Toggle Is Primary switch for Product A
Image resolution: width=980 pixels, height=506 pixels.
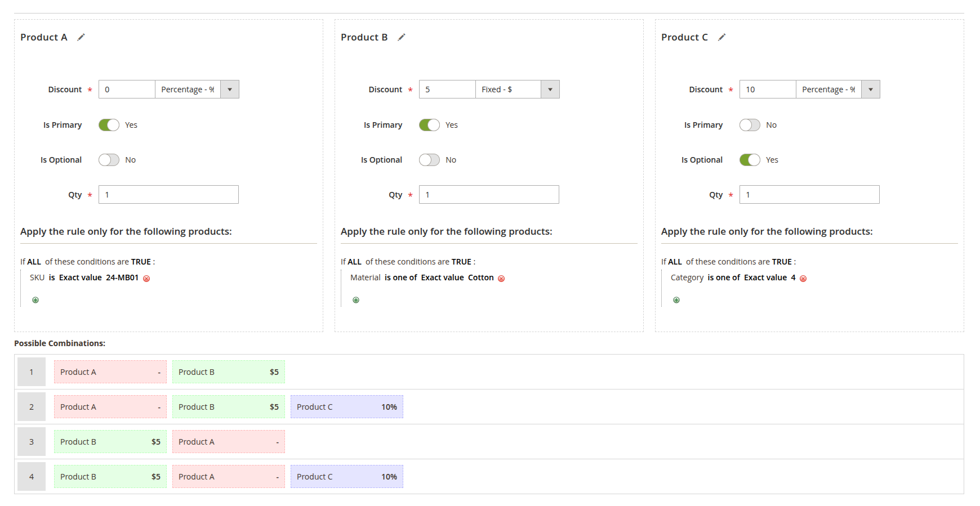point(109,125)
